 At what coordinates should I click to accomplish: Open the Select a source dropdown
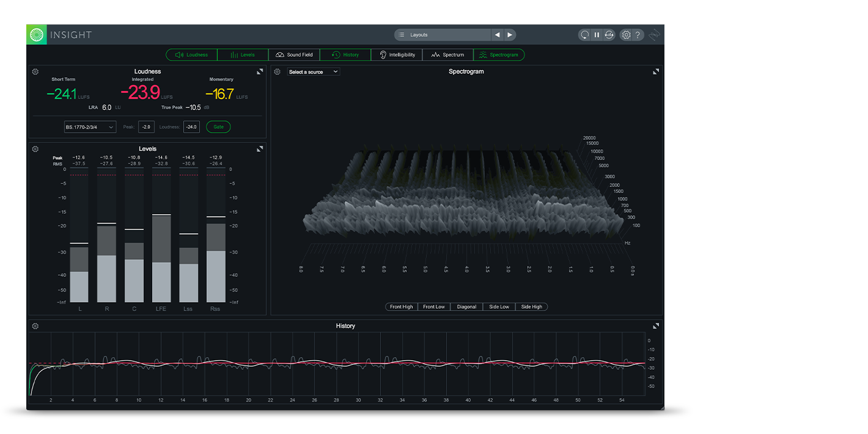tap(314, 72)
